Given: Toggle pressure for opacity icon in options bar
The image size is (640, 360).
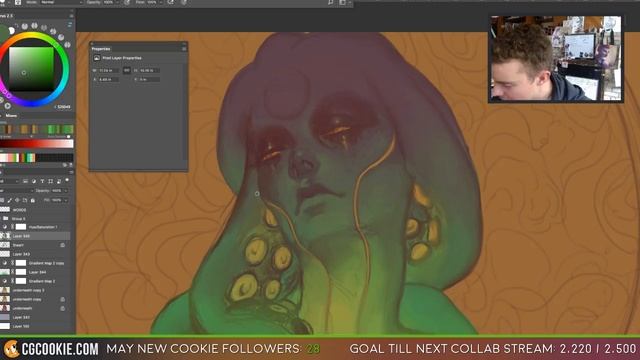Looking at the screenshot, I should (127, 2).
